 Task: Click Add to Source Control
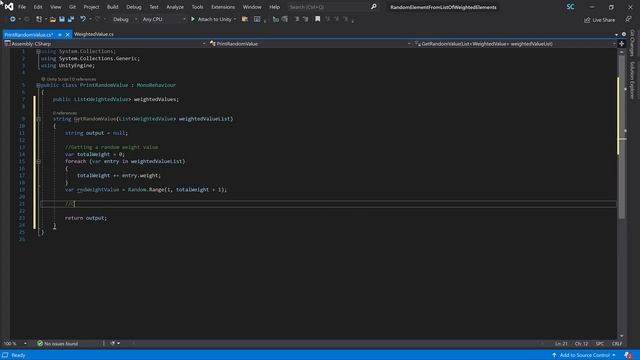[584, 355]
